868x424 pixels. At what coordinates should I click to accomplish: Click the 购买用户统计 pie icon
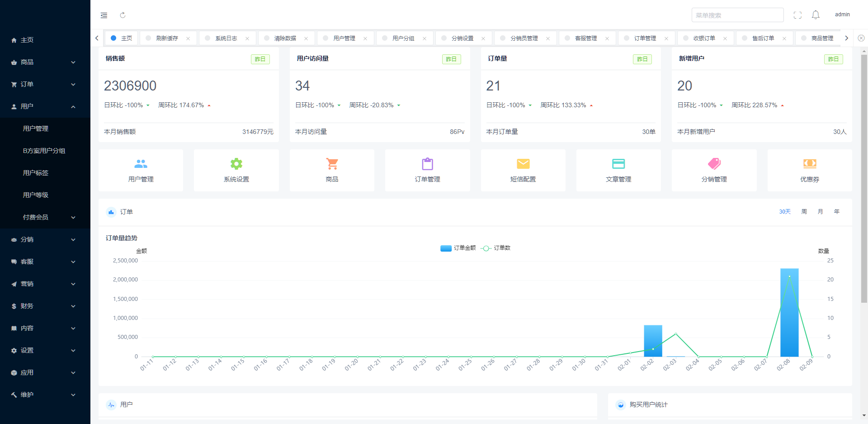[x=621, y=405]
